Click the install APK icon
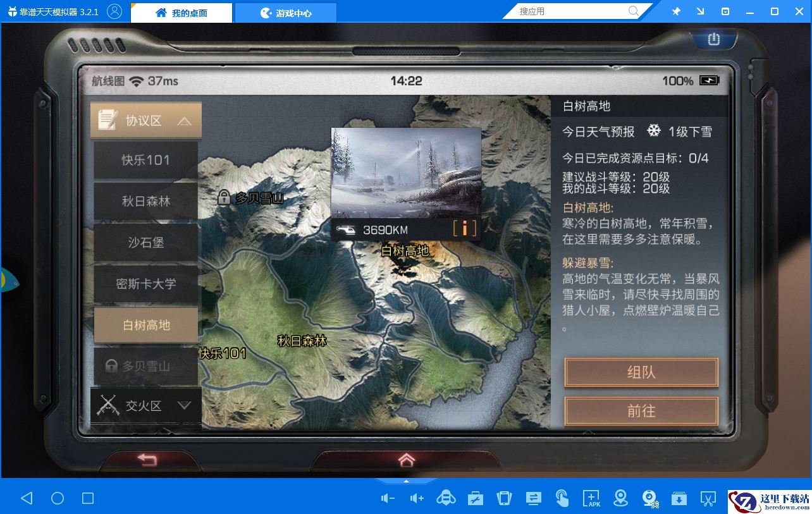The width and height of the screenshot is (812, 514). point(591,498)
